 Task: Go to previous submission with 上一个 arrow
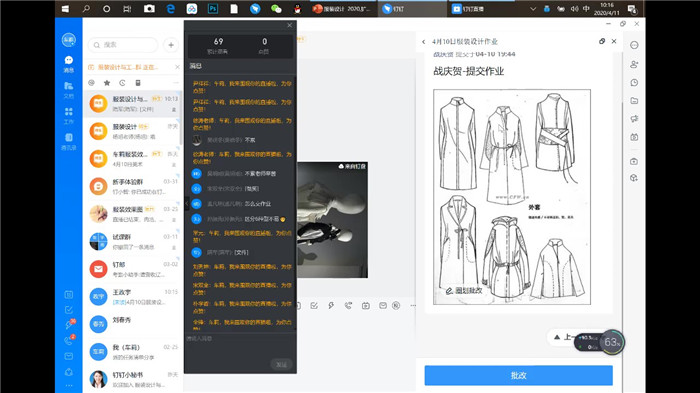(x=557, y=337)
